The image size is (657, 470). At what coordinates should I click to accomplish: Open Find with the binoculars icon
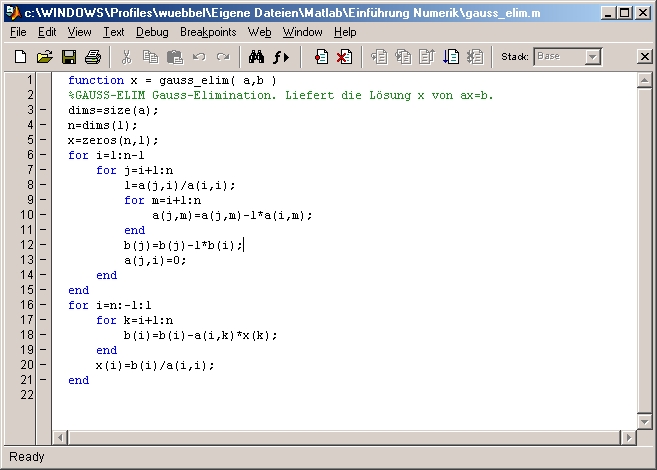(x=256, y=57)
